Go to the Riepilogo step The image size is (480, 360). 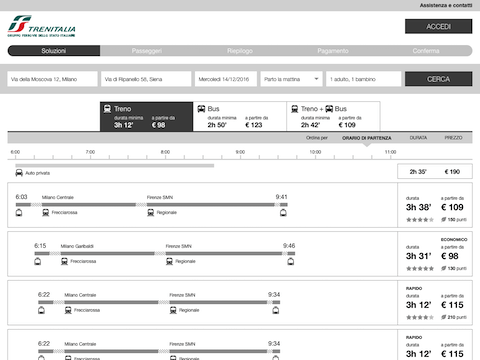click(240, 51)
